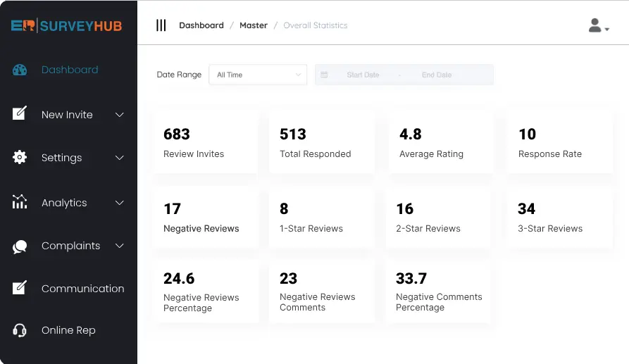Screen dimensions: 629x364
Task: Expand the Complaints submenu chevron
Action: pyautogui.click(x=120, y=246)
